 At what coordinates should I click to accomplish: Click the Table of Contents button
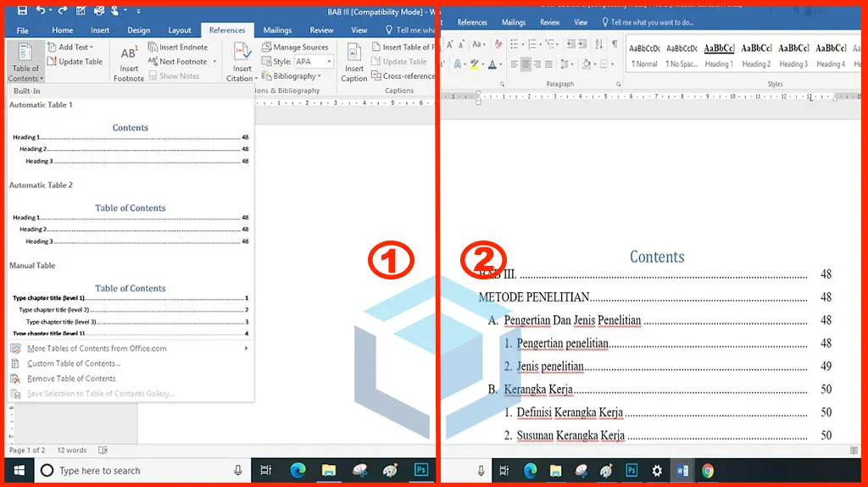[x=25, y=63]
